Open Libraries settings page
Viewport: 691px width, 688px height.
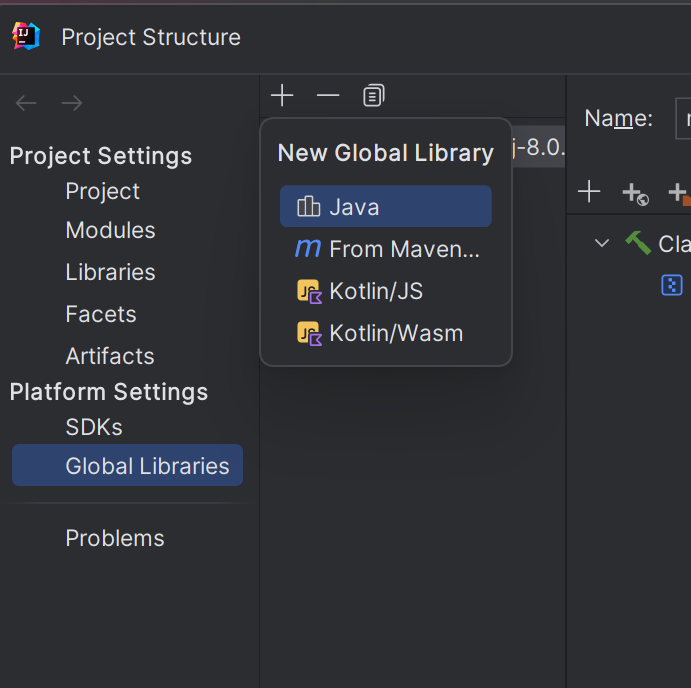coord(110,272)
